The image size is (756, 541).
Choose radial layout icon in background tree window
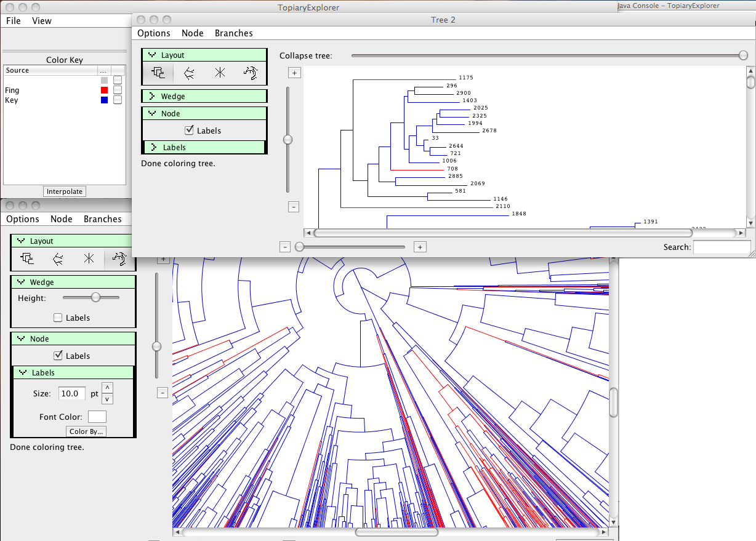pos(58,258)
